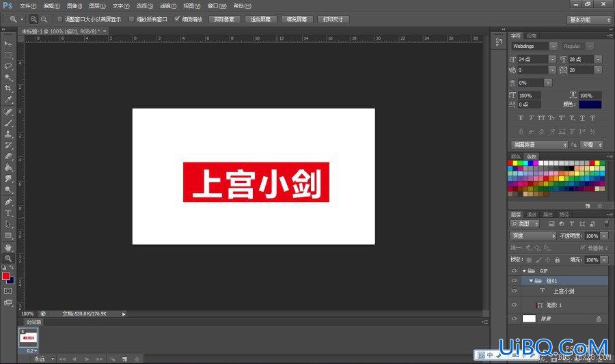Image resolution: width=615 pixels, height=364 pixels.
Task: Click the zoom in magnifier in options bar
Action: click(x=33, y=19)
